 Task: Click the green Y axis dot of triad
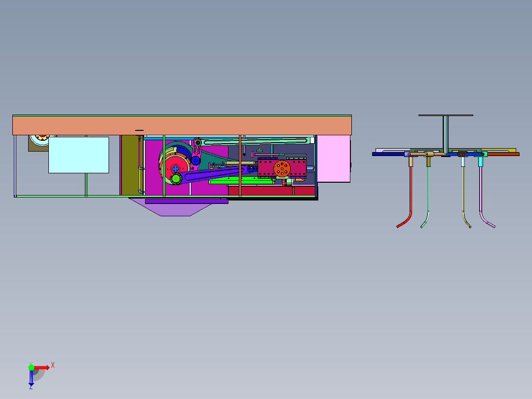pyautogui.click(x=31, y=367)
